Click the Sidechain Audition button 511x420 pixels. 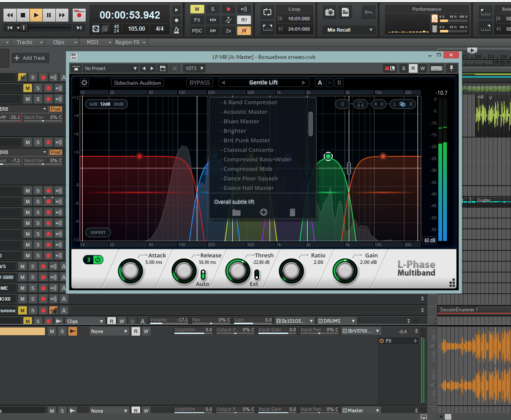point(137,83)
